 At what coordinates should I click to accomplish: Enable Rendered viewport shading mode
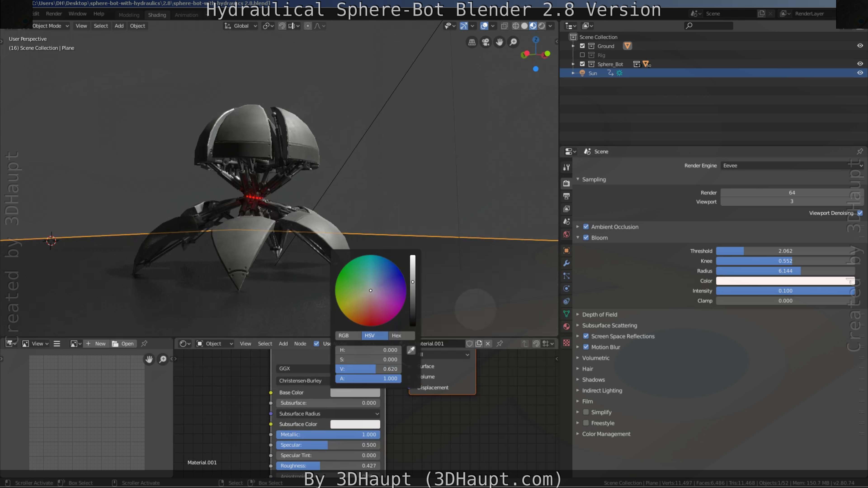(x=542, y=26)
